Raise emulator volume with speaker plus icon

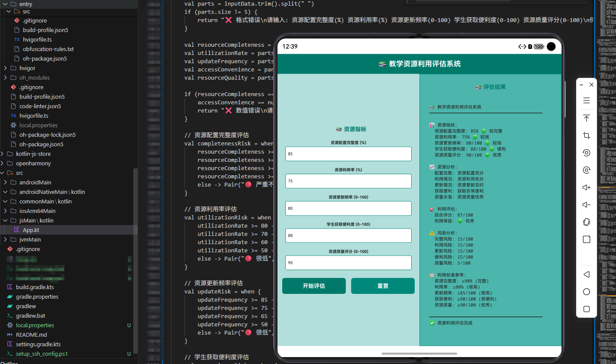pos(587,187)
